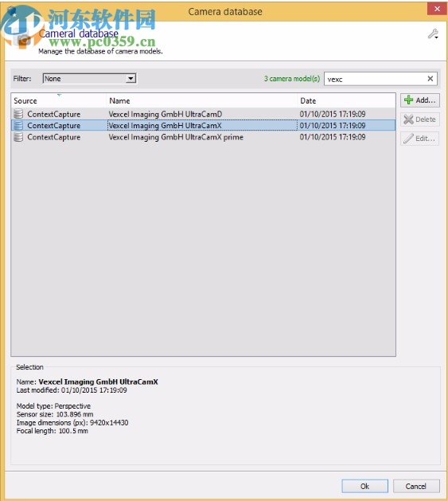The width and height of the screenshot is (448, 501).
Task: Open the Filter dropdown set to None
Action: 89,78
